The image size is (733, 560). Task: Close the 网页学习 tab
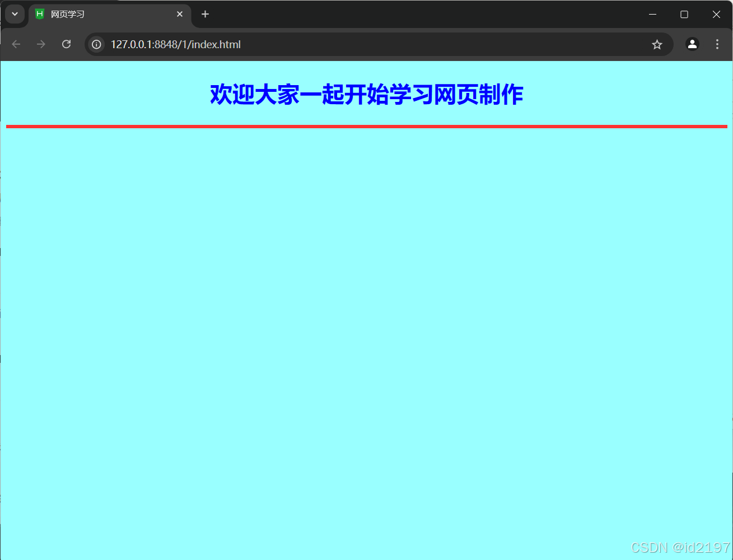[x=180, y=14]
